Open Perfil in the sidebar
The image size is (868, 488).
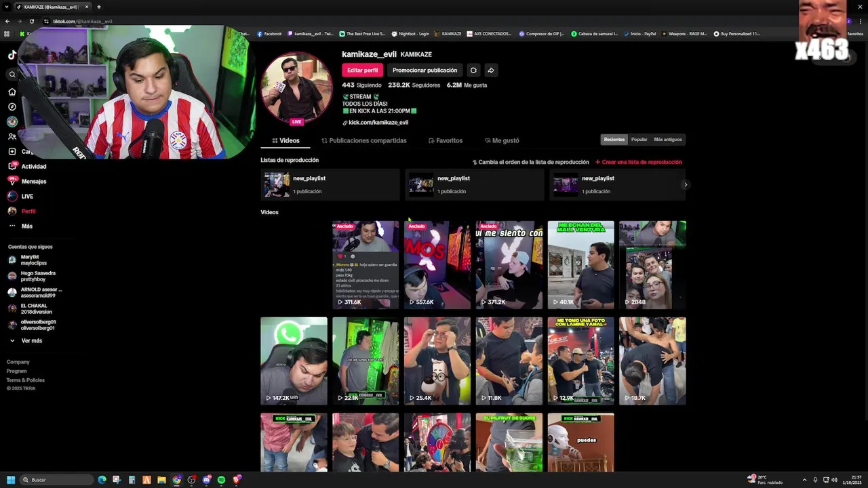pyautogui.click(x=22, y=211)
